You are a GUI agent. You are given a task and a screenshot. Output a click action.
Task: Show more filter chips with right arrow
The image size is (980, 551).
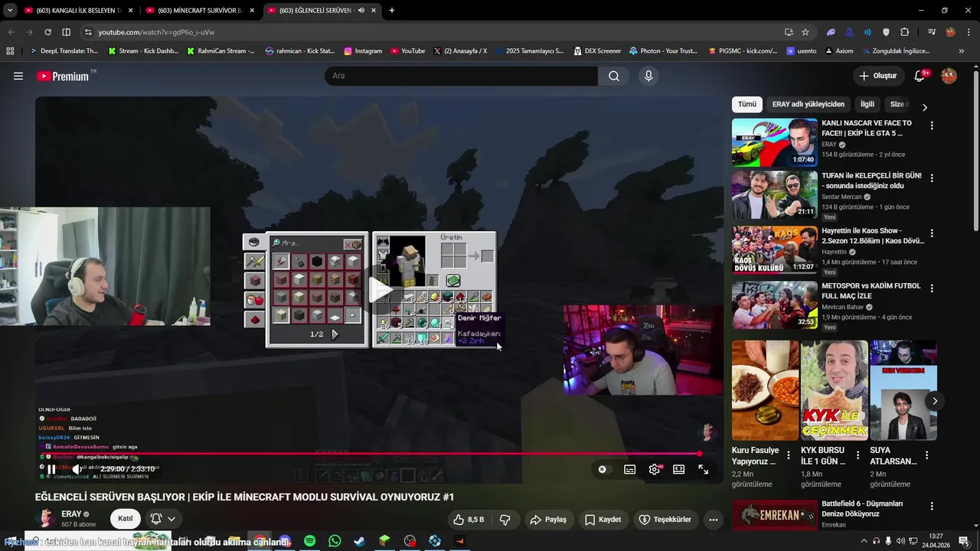tap(924, 107)
